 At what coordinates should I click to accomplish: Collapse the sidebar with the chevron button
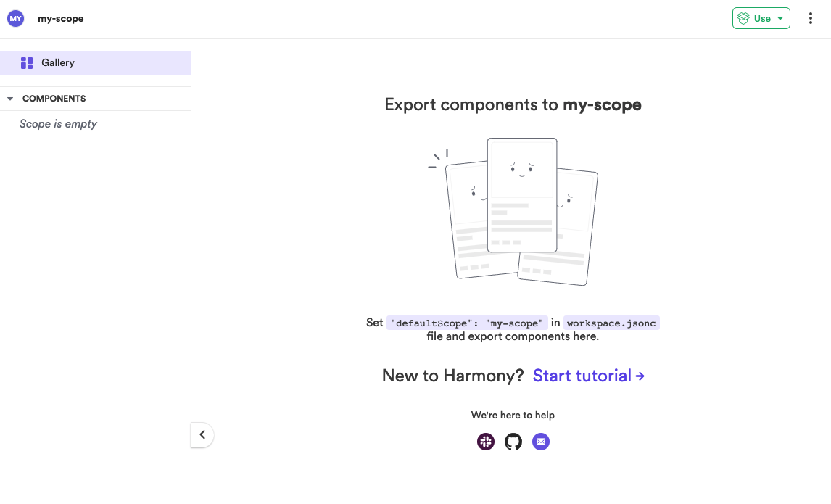click(x=202, y=435)
